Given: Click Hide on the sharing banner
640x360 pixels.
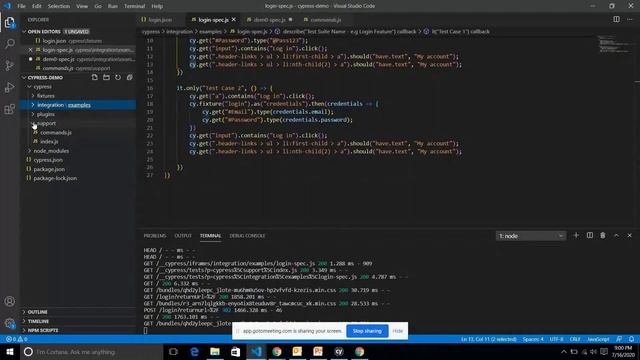Looking at the screenshot, I should pos(398,331).
